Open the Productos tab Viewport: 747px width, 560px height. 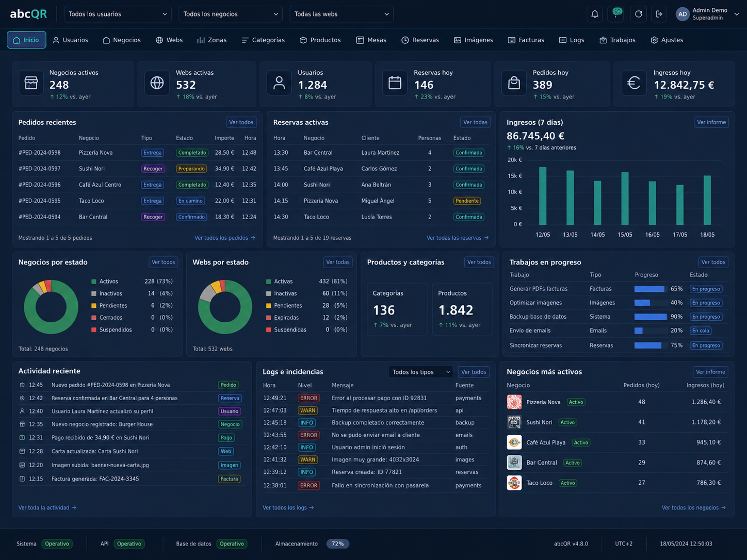point(320,40)
